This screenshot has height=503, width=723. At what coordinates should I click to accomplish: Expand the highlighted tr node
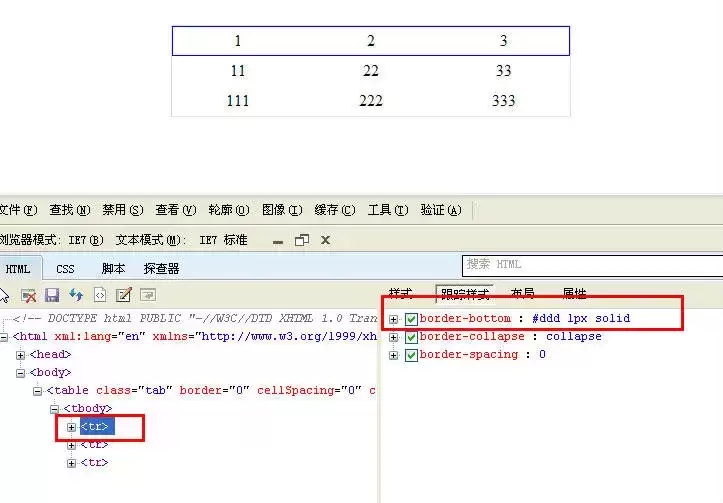pos(71,427)
